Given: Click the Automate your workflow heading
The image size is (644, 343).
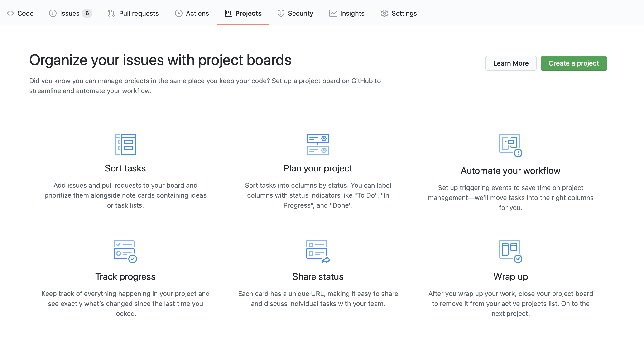Looking at the screenshot, I should coord(510,171).
